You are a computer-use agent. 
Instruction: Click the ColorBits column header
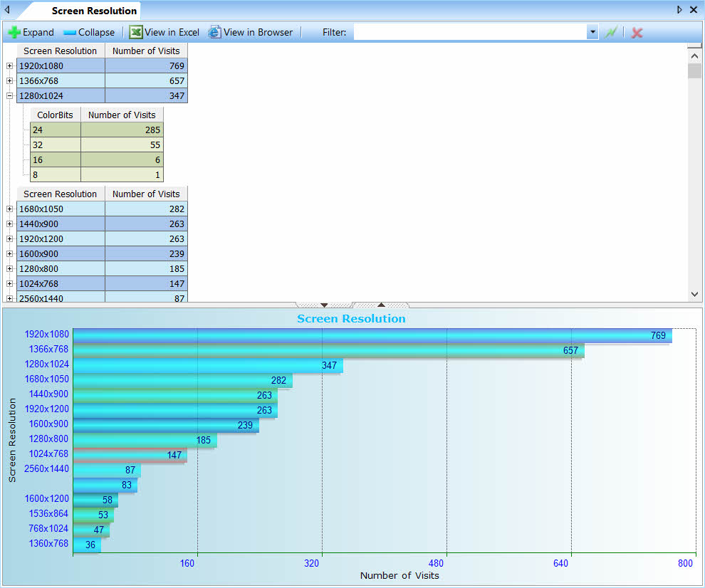tap(55, 115)
